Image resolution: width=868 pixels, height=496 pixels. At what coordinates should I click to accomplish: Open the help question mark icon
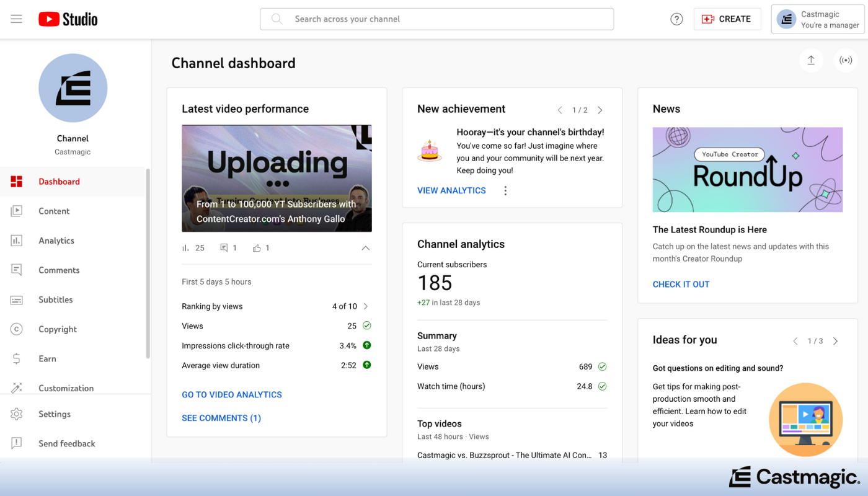point(676,19)
